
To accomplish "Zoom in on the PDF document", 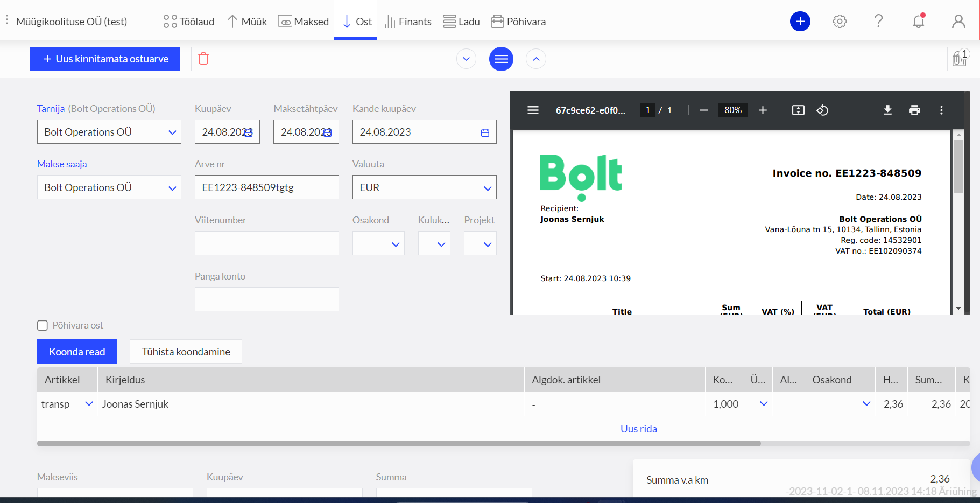I will (763, 110).
